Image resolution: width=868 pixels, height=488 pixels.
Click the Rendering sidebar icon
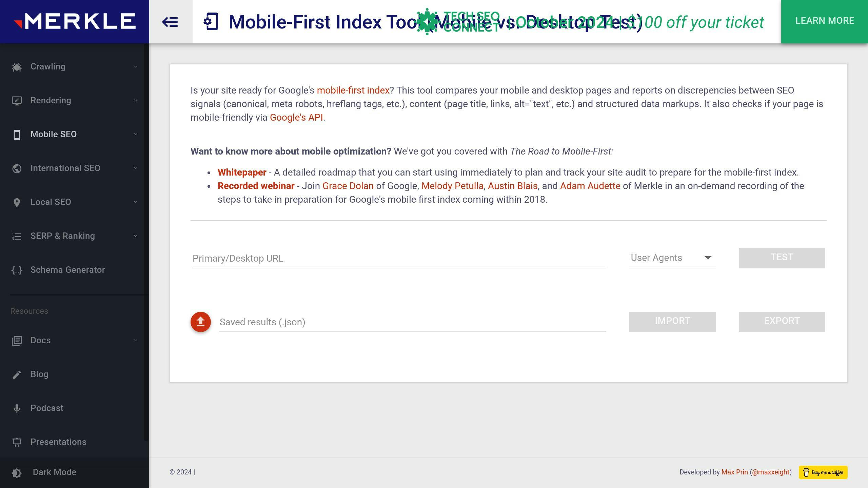coord(17,100)
